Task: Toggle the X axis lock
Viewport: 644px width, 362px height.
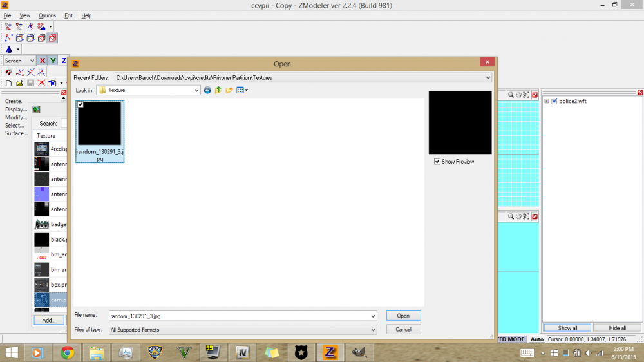Action: point(42,61)
